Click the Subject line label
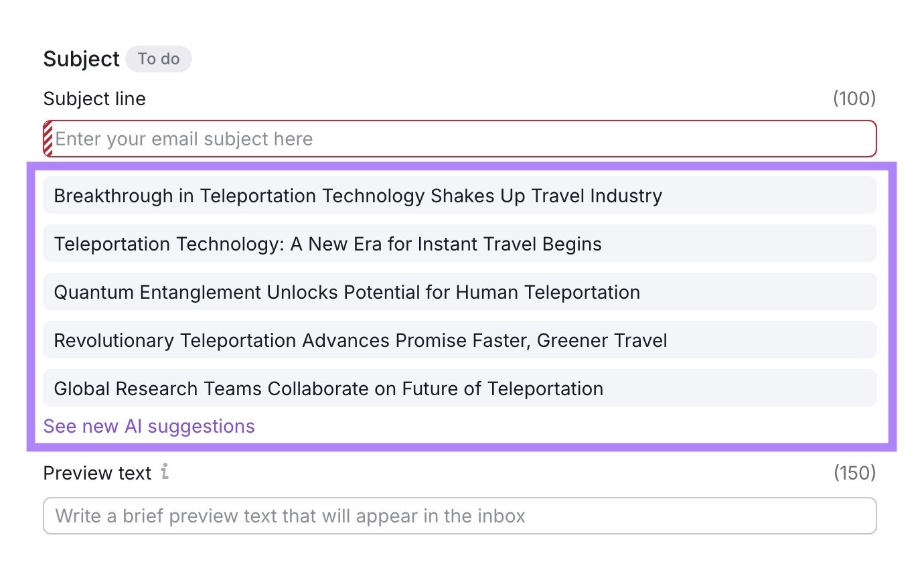924x570 pixels. [x=94, y=98]
